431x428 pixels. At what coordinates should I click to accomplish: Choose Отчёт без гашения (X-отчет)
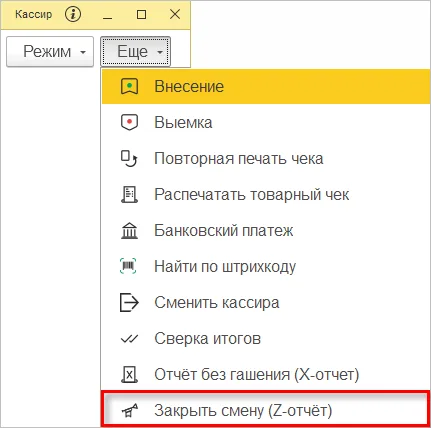[x=266, y=374]
